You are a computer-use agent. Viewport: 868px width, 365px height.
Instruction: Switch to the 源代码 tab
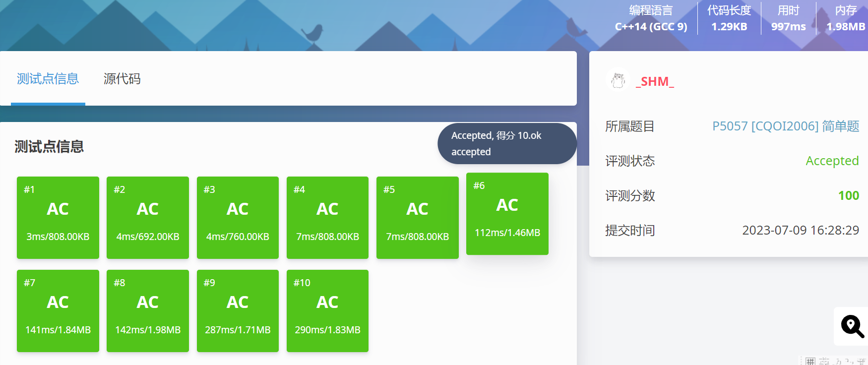[x=122, y=79]
